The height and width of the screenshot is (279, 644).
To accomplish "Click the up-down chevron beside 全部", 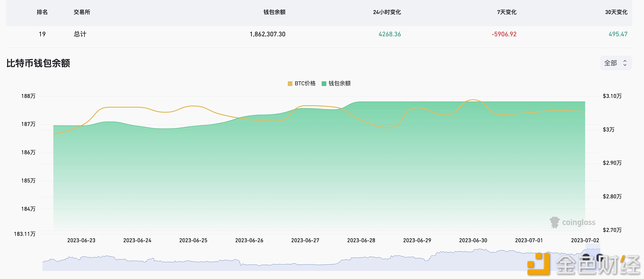I will coord(625,63).
